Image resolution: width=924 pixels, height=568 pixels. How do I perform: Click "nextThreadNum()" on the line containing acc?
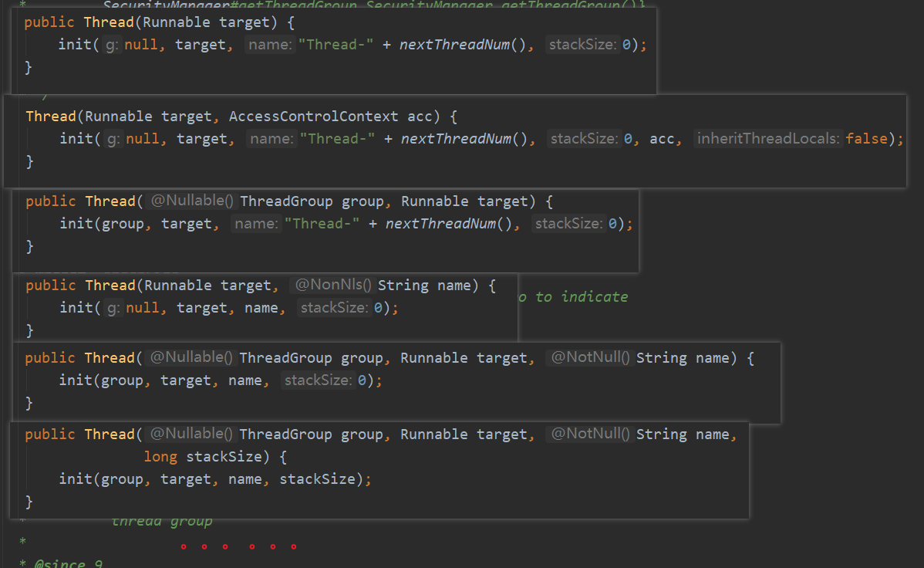[464, 139]
